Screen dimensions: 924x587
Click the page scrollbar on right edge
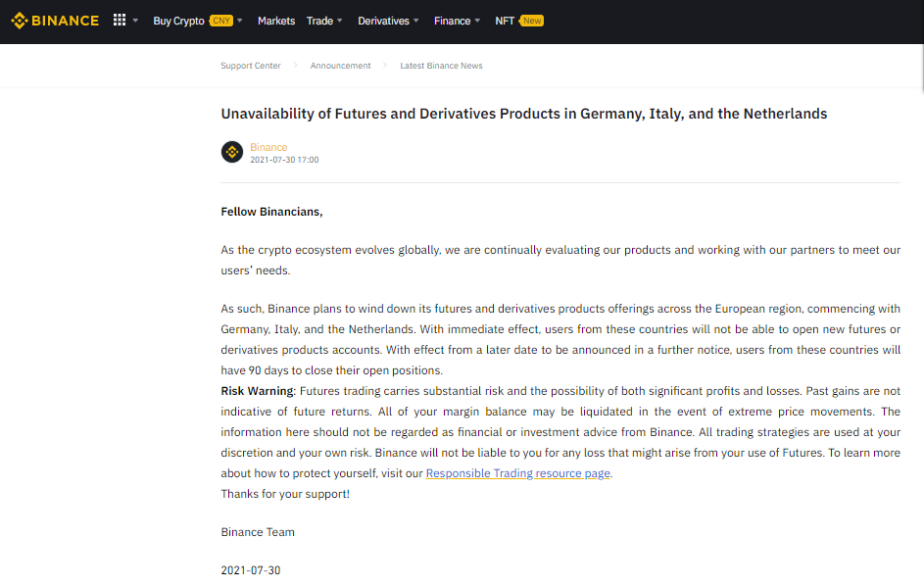coord(922,68)
